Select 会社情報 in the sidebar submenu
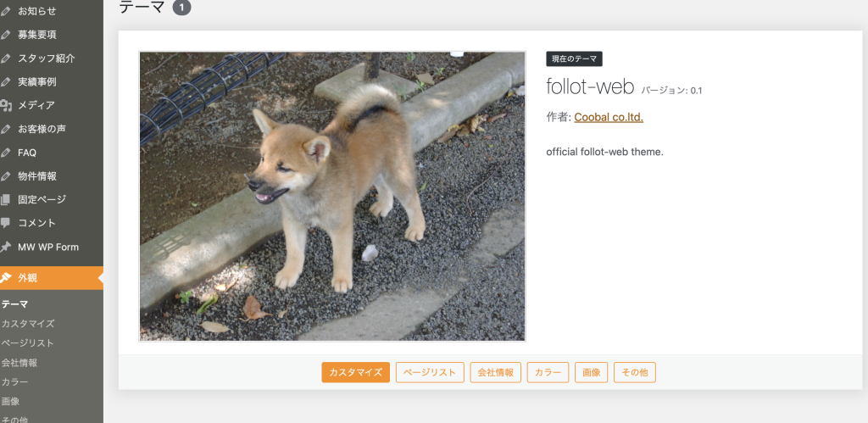Viewport: 868px width, 423px height. [x=19, y=362]
